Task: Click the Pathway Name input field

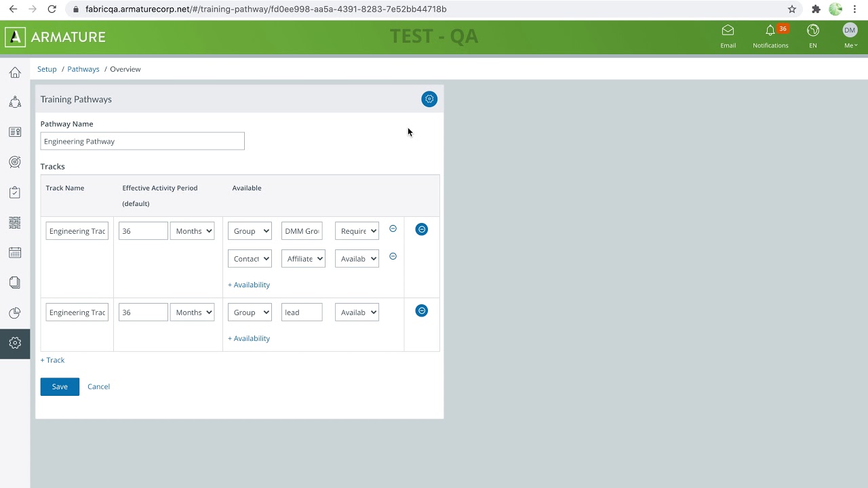Action: [x=142, y=141]
